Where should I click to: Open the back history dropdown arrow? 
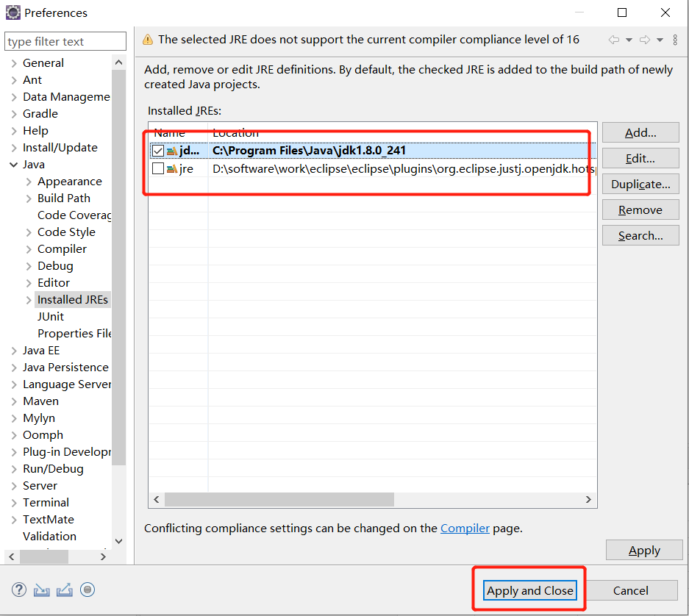[629, 40]
